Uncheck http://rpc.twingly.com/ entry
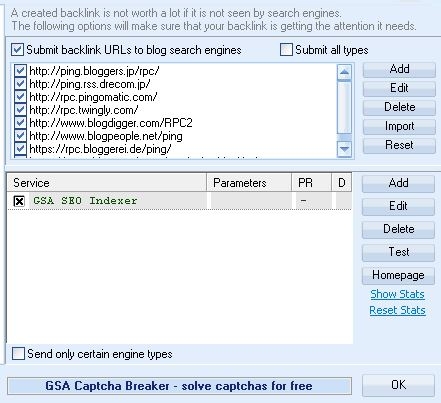The height and width of the screenshot is (403, 441). [x=20, y=110]
